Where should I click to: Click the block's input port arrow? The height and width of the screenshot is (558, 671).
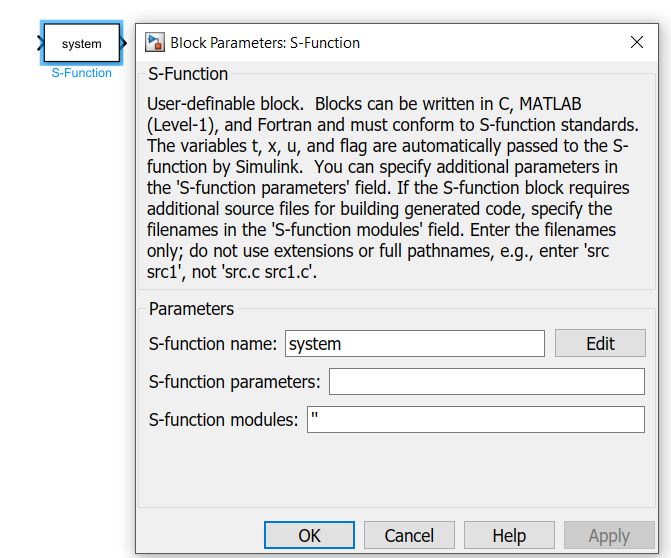point(40,43)
